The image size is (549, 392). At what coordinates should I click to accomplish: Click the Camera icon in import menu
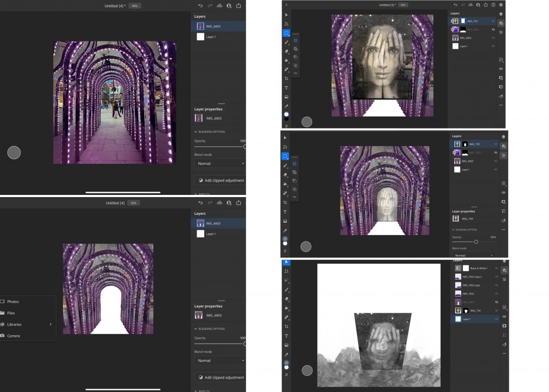coord(3,336)
